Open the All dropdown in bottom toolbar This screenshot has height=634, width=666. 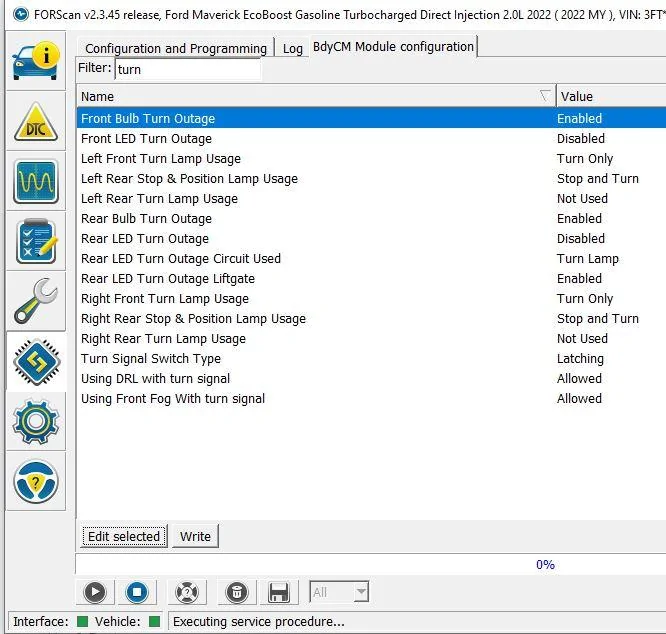pyautogui.click(x=339, y=592)
